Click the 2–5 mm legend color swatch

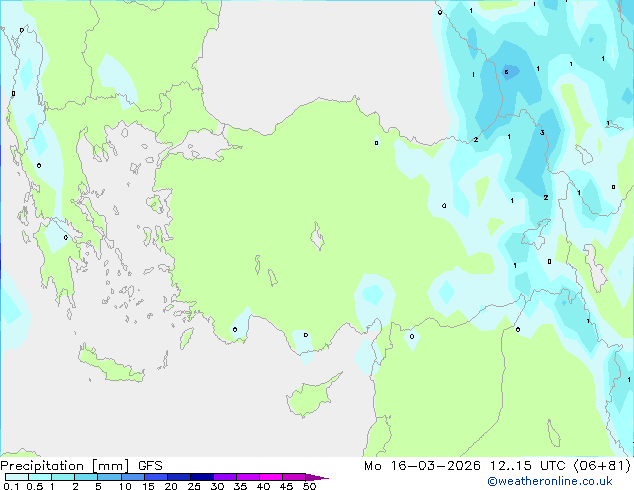point(86,477)
